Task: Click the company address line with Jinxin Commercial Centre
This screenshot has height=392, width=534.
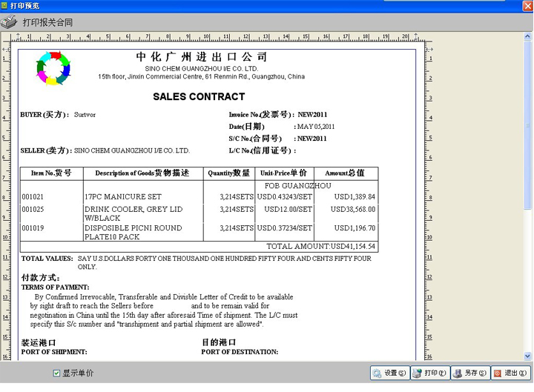Action: 201,76
